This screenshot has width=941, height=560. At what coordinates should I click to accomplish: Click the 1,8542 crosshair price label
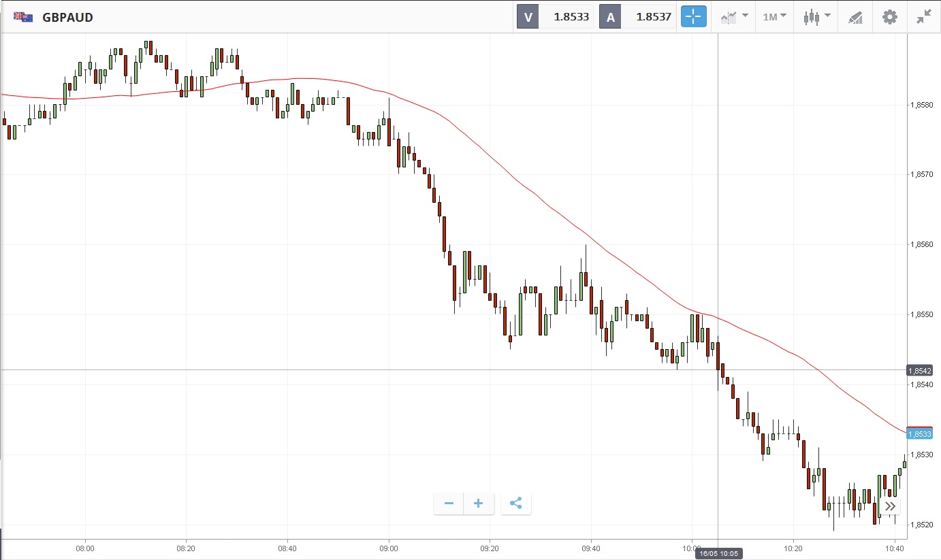(x=919, y=371)
